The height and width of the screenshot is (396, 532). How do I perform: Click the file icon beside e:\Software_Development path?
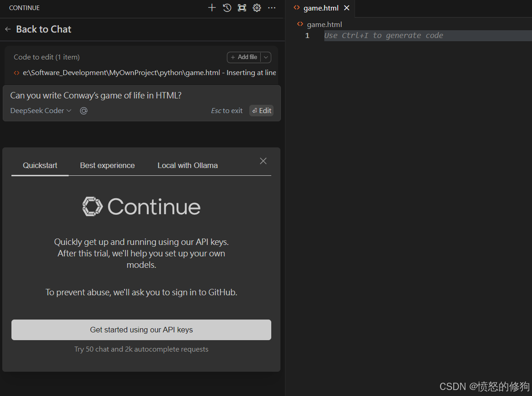click(16, 73)
